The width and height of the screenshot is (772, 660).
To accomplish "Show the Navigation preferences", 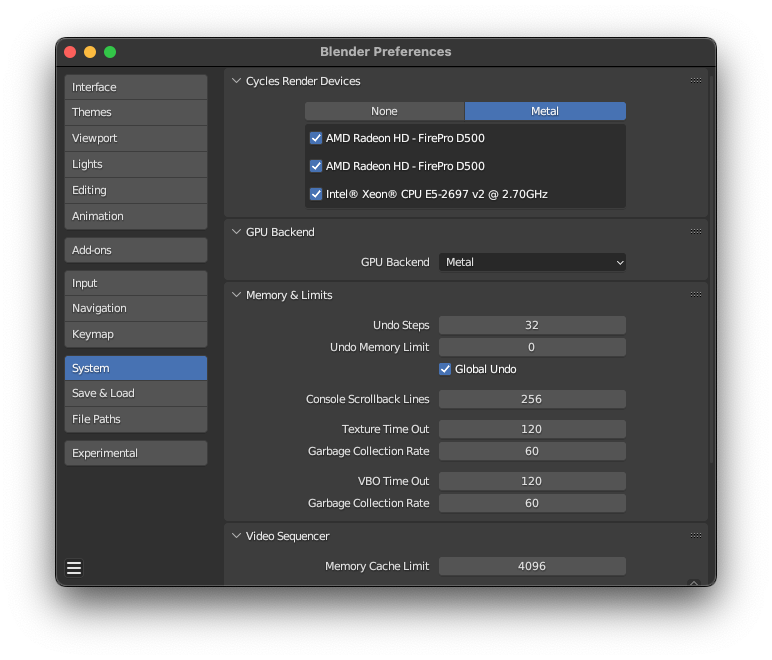I will [136, 309].
